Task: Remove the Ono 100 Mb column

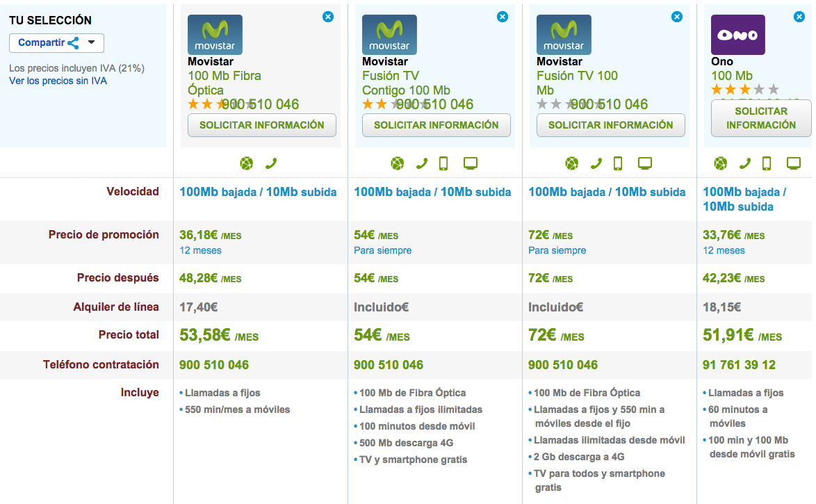Action: point(799,17)
